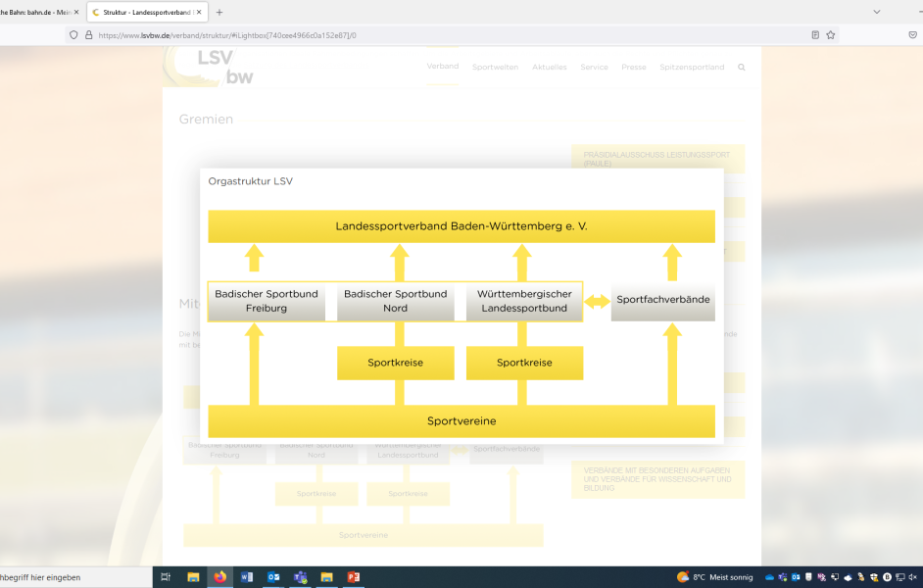
Task: Open Microsoft Teams from the taskbar
Action: (300, 577)
